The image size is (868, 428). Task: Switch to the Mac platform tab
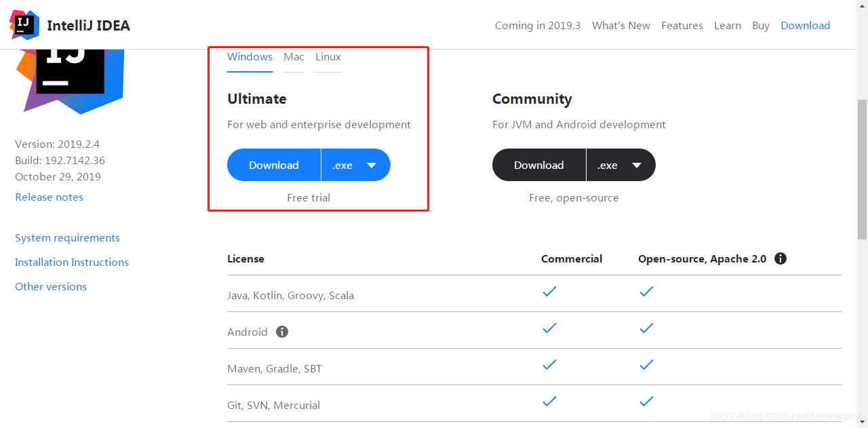coord(294,57)
